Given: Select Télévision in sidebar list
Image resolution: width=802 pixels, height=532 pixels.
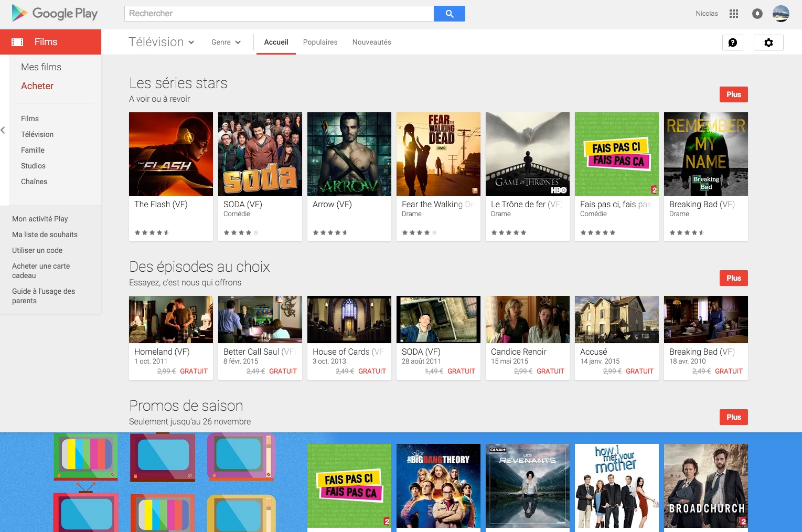Looking at the screenshot, I should point(37,134).
